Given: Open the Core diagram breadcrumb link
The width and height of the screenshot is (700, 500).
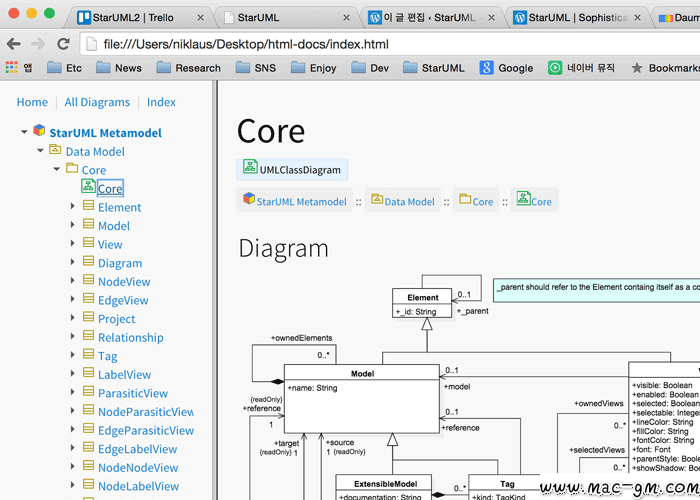Looking at the screenshot, I should (x=541, y=202).
